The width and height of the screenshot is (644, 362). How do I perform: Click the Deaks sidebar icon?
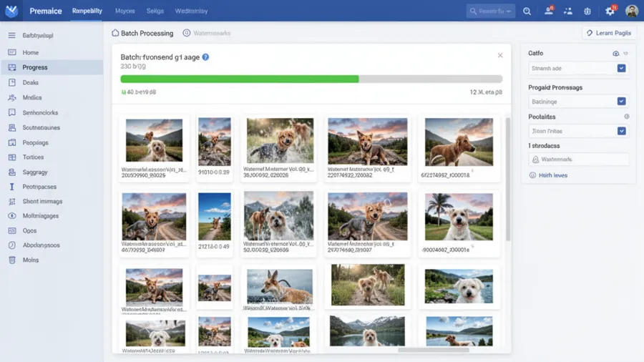pos(12,82)
